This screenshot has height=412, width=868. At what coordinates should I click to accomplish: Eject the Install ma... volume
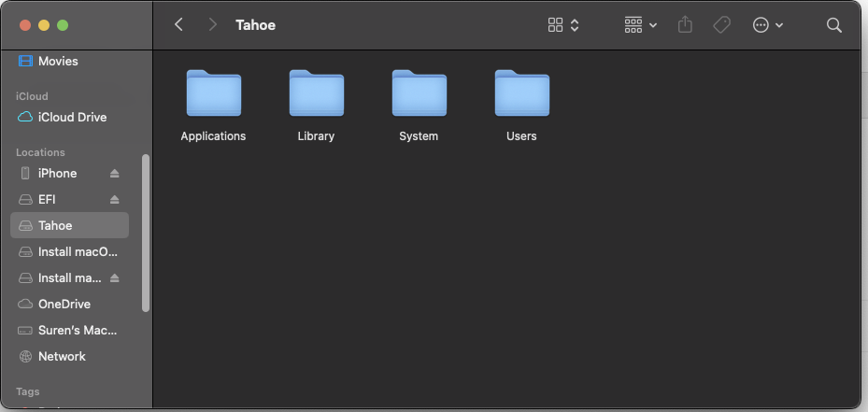[x=115, y=278]
